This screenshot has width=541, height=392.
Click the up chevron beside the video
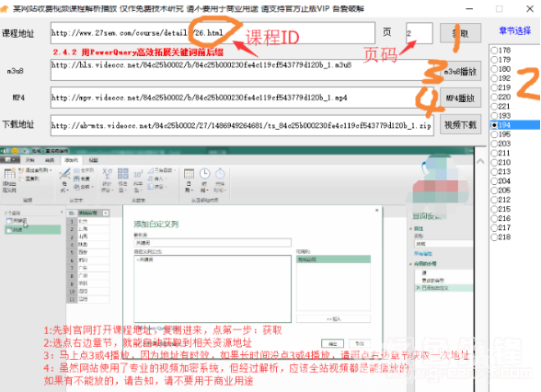[x=480, y=161]
